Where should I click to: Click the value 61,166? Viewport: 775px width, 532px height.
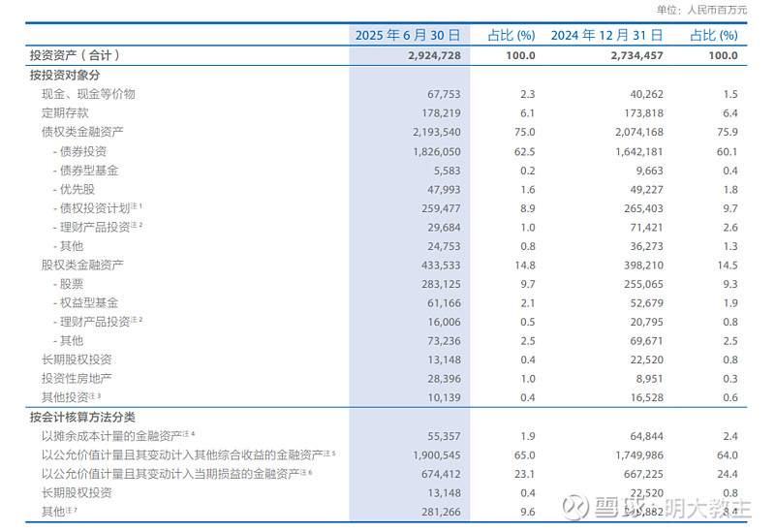[444, 303]
